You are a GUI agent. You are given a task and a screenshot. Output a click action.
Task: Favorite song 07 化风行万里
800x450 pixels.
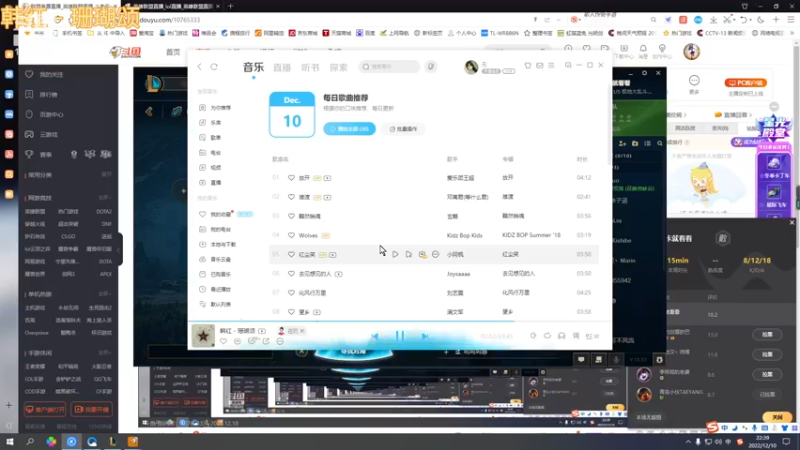pyautogui.click(x=291, y=293)
